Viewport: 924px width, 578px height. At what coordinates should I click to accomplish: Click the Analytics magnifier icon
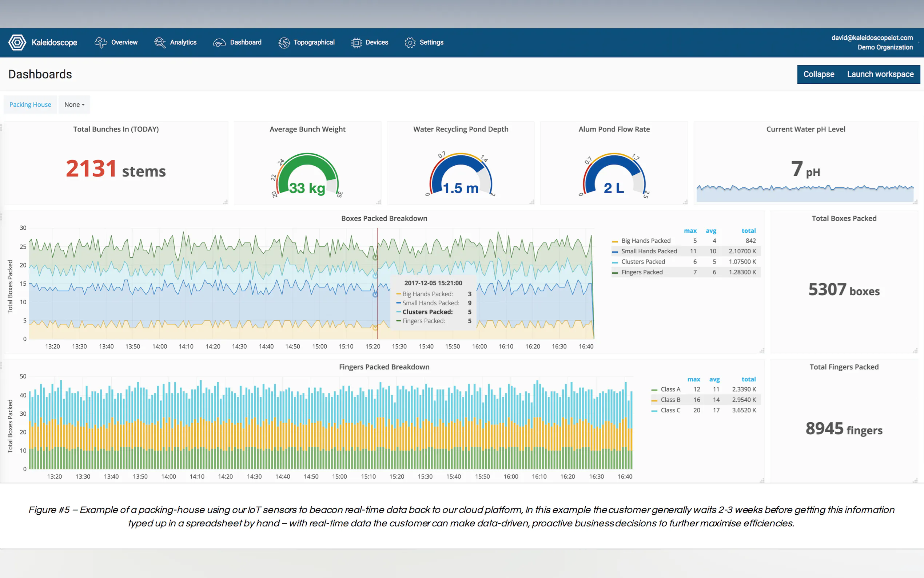tap(160, 43)
